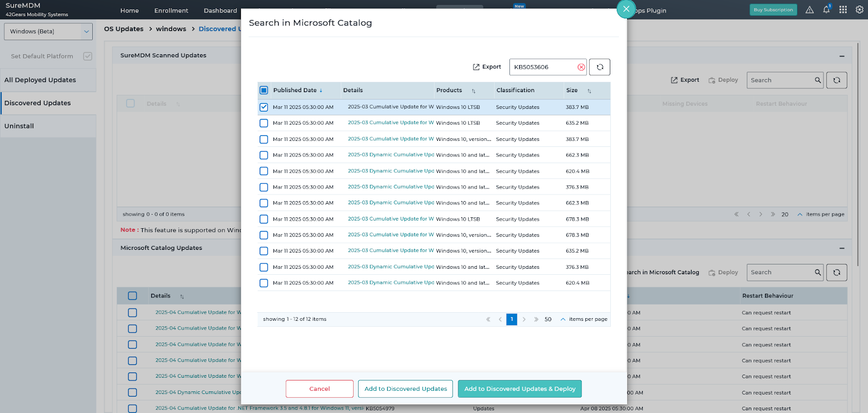Viewport: 868px width, 413px height.
Task: Click the warning alert triangle icon
Action: (809, 10)
